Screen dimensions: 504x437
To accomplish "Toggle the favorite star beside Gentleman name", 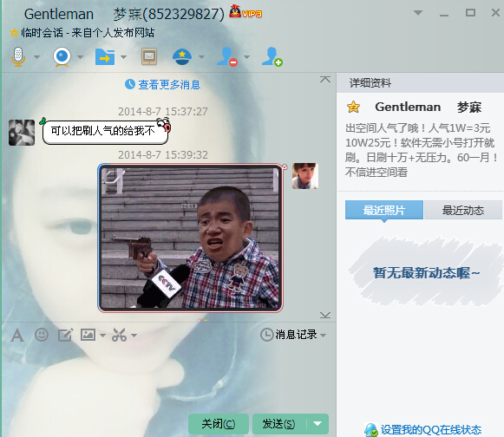I will click(x=353, y=107).
